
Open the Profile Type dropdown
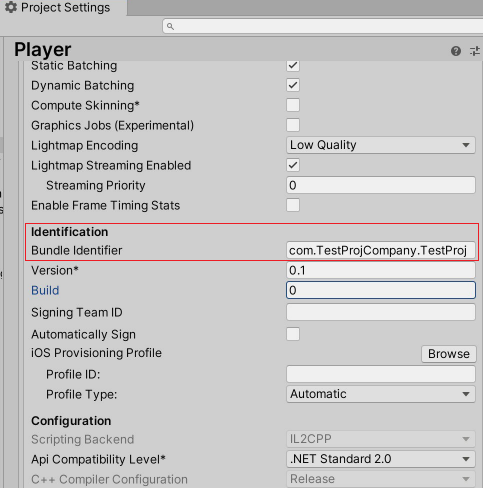click(381, 394)
